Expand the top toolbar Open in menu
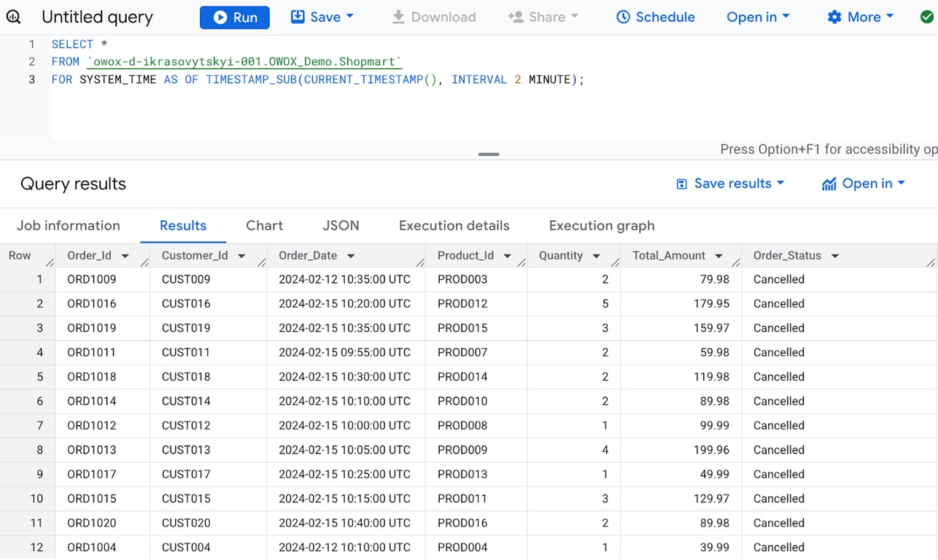 tap(758, 17)
